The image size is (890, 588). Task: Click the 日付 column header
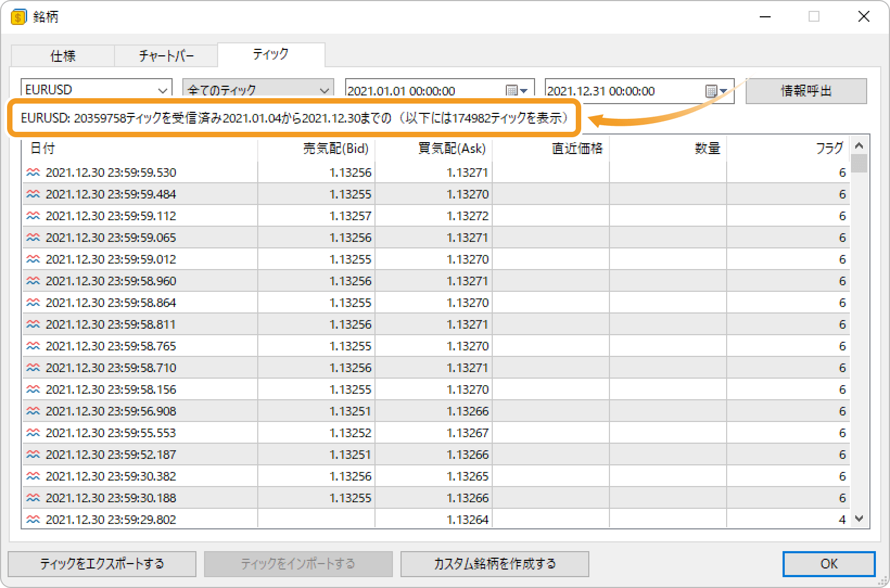tap(139, 148)
